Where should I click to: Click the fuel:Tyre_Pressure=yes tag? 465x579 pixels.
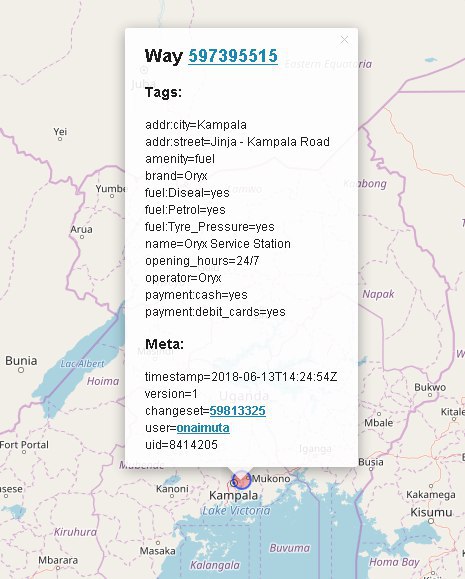pos(209,227)
